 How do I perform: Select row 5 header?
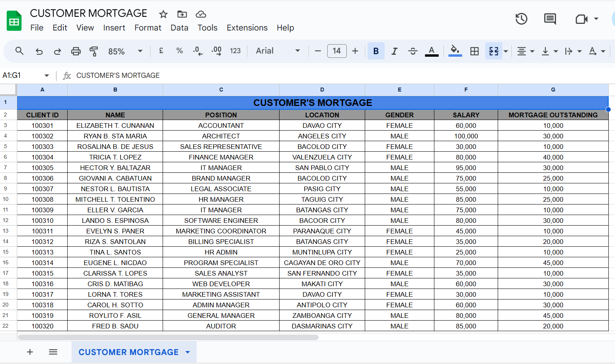(8, 147)
